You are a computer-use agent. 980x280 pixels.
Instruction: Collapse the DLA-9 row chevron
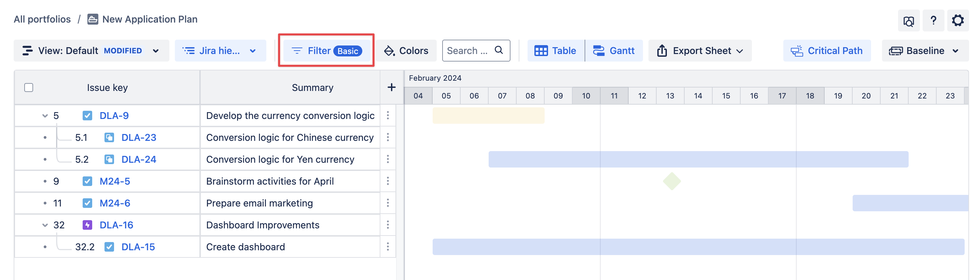click(x=45, y=116)
